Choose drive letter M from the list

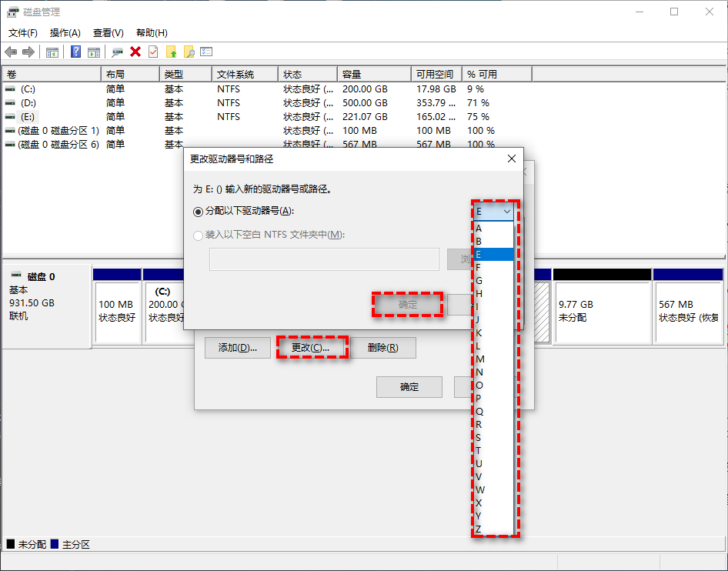(493, 359)
